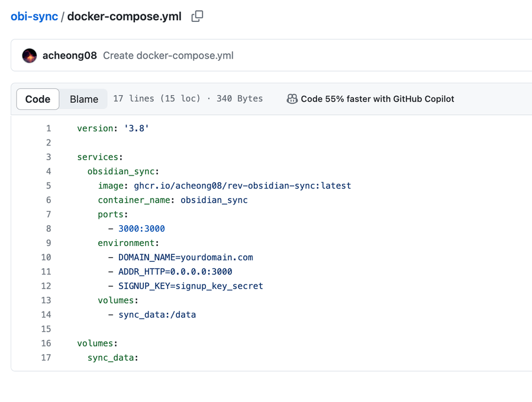This screenshot has height=402, width=532.
Task: Select line number 8
Action: point(49,229)
